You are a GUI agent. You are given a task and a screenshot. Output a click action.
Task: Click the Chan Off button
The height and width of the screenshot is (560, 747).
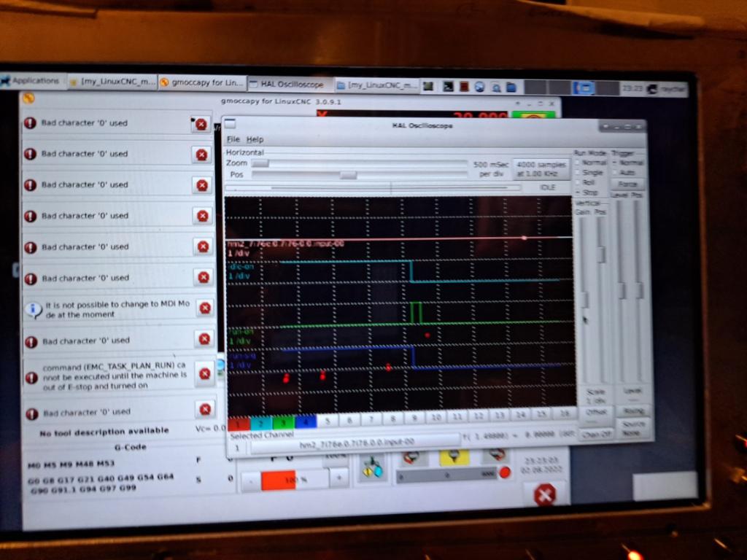tap(595, 435)
